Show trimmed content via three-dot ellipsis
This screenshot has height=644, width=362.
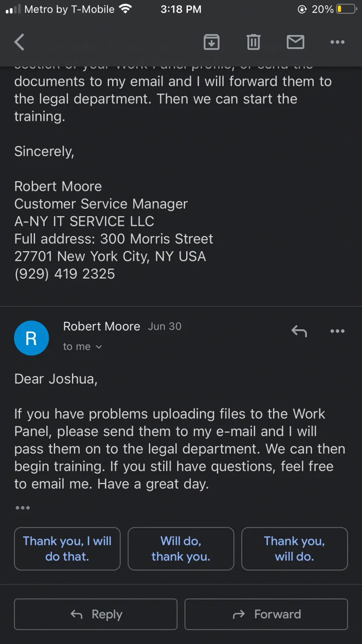point(23,508)
